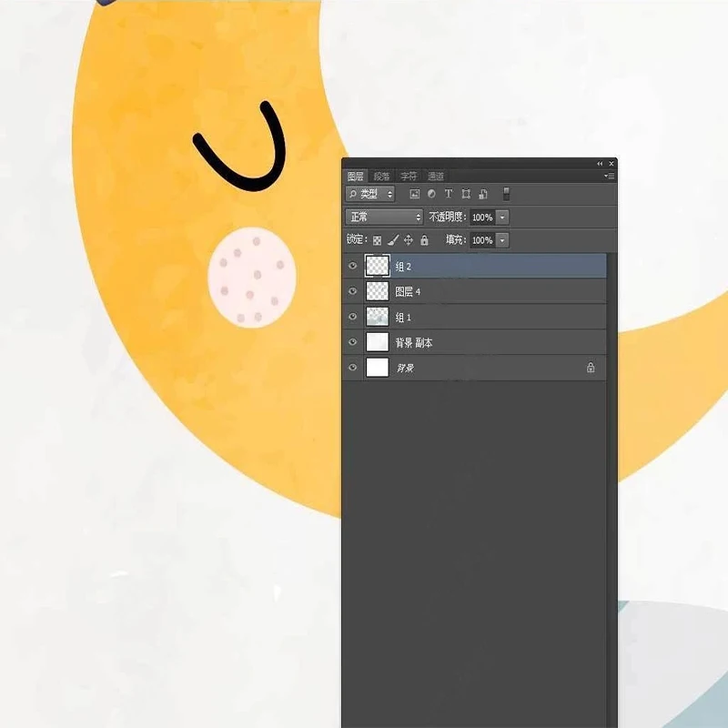
Task: Open the 不透明度 opacity slider arrow
Action: (x=502, y=217)
